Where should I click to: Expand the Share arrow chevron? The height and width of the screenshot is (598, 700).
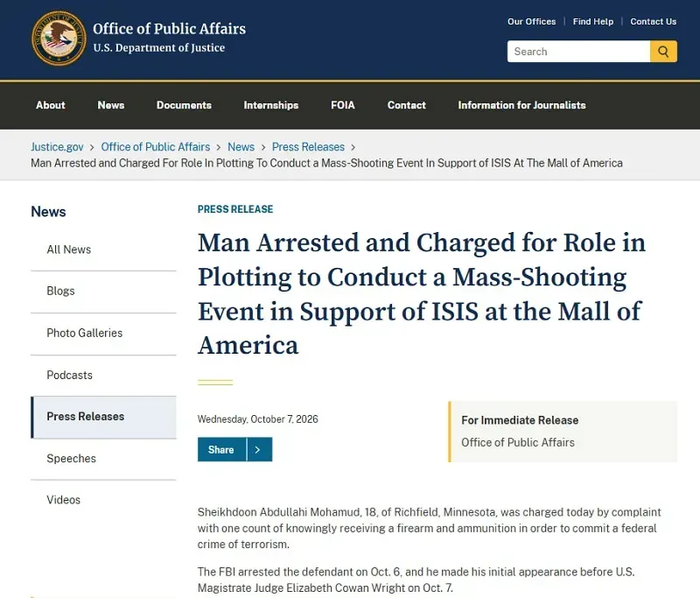(259, 449)
